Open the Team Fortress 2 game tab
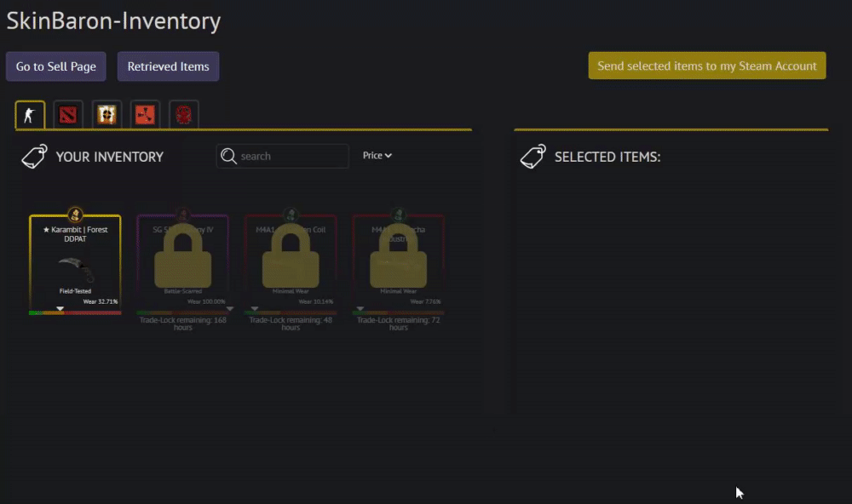 [x=106, y=115]
